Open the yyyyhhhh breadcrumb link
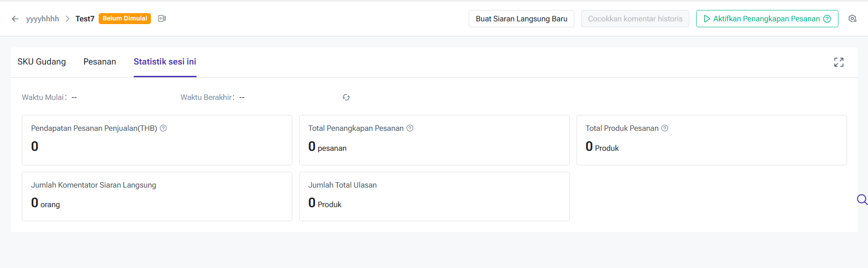868x268 pixels. (43, 19)
